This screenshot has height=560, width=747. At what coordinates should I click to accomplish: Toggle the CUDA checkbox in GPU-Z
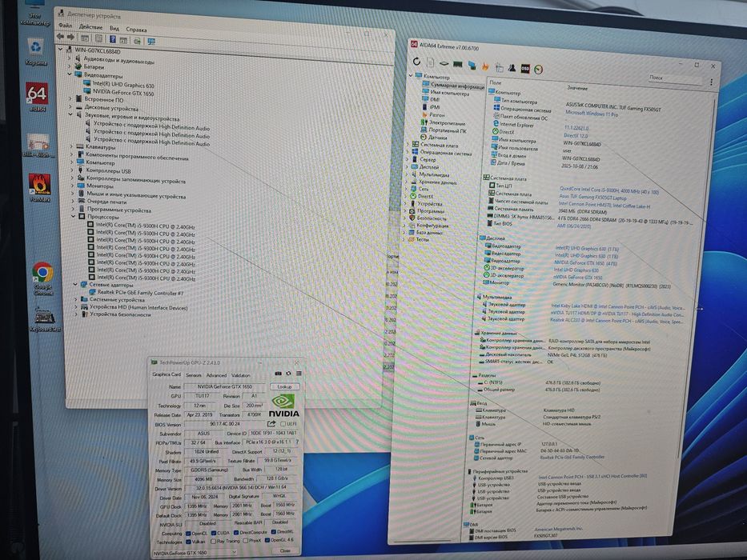tap(214, 533)
